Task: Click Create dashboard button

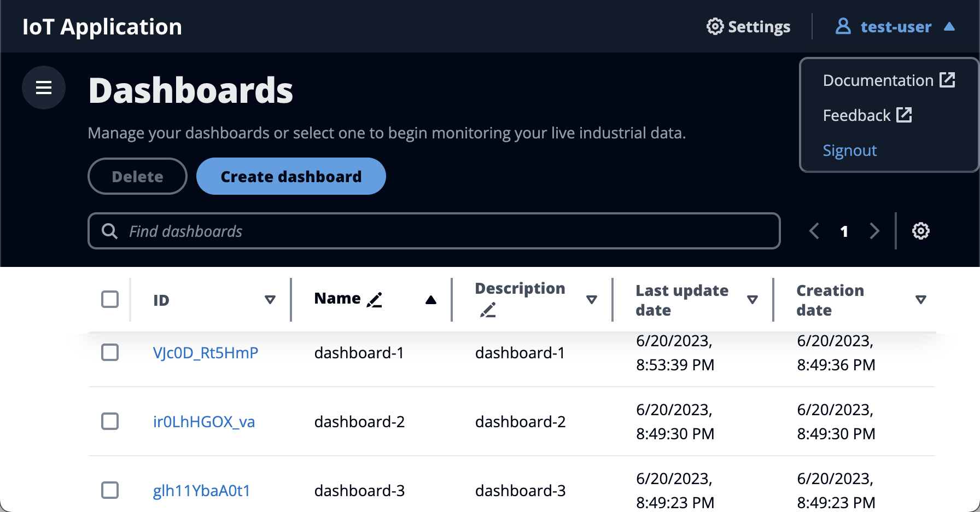Action: pos(291,176)
